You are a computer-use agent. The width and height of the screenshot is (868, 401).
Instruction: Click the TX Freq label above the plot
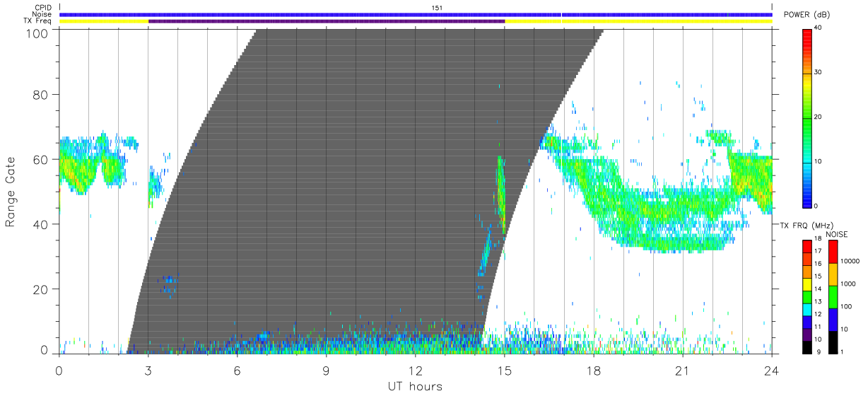[x=37, y=21]
